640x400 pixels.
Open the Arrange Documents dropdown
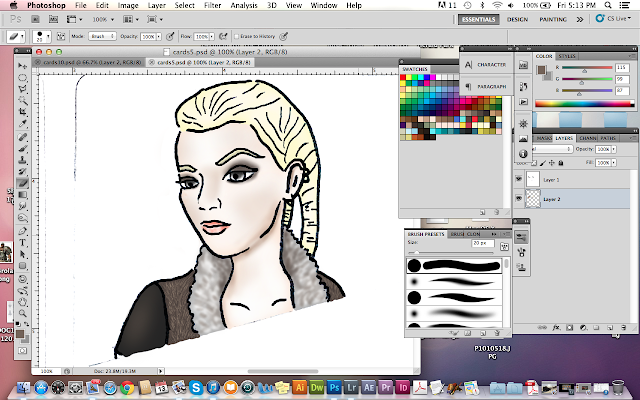(131, 19)
